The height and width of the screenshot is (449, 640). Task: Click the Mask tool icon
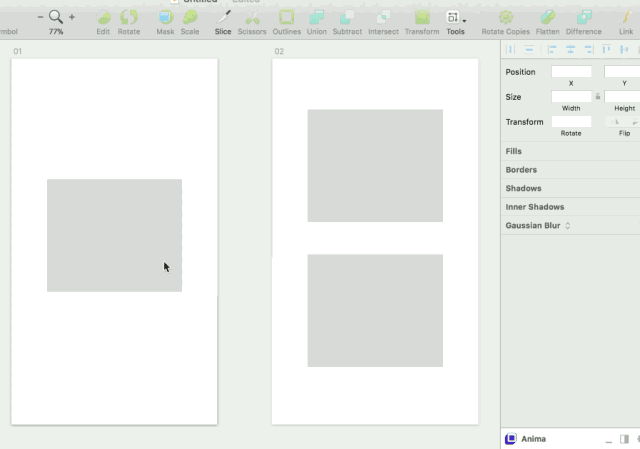[165, 18]
